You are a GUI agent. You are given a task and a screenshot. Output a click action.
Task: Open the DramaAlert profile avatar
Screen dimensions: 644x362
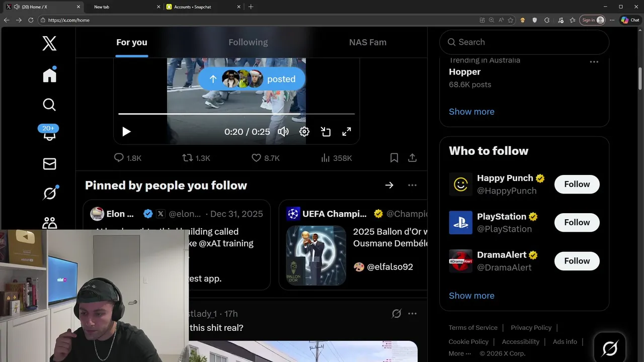point(461,261)
